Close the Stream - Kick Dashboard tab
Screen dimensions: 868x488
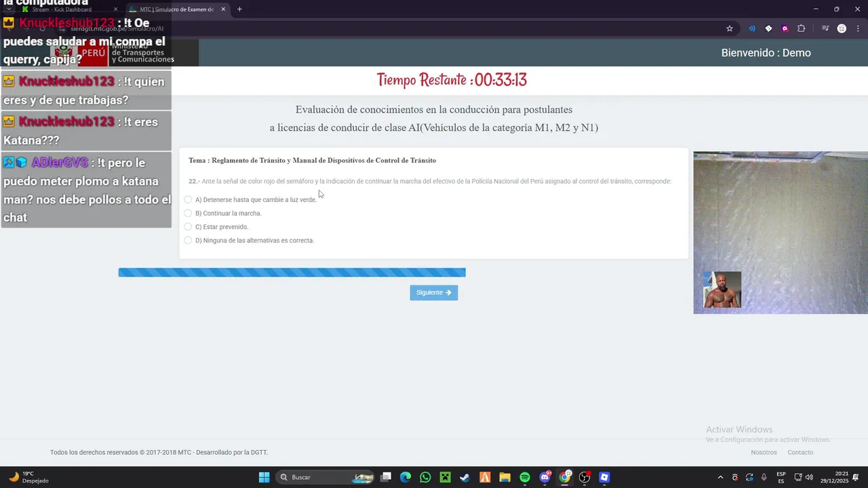point(115,9)
